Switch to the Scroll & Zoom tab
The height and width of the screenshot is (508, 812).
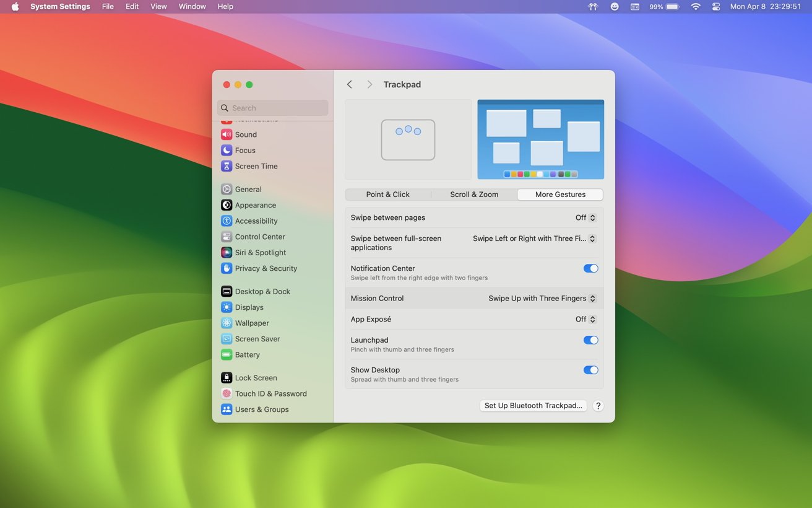474,194
